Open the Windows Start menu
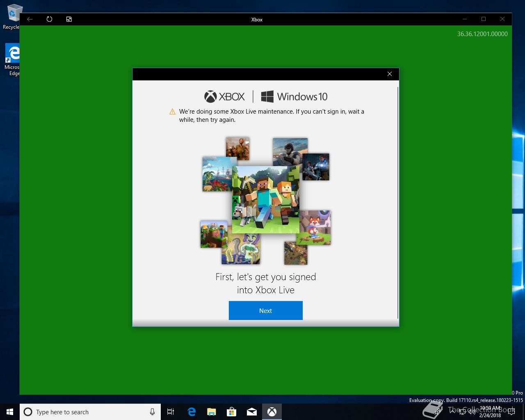The width and height of the screenshot is (525, 420). pos(10,412)
